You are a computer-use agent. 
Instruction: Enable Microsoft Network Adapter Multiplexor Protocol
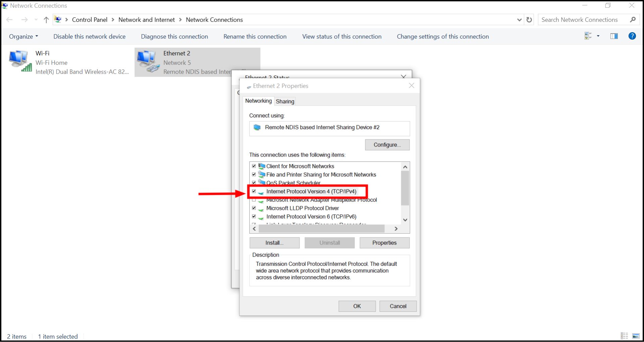(254, 200)
